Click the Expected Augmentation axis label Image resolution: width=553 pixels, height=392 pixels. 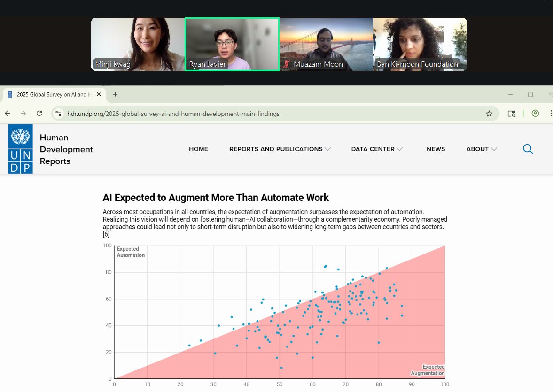pyautogui.click(x=428, y=370)
